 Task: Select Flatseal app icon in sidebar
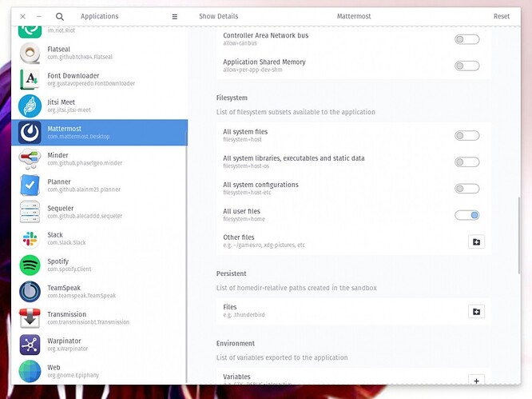pyautogui.click(x=30, y=53)
